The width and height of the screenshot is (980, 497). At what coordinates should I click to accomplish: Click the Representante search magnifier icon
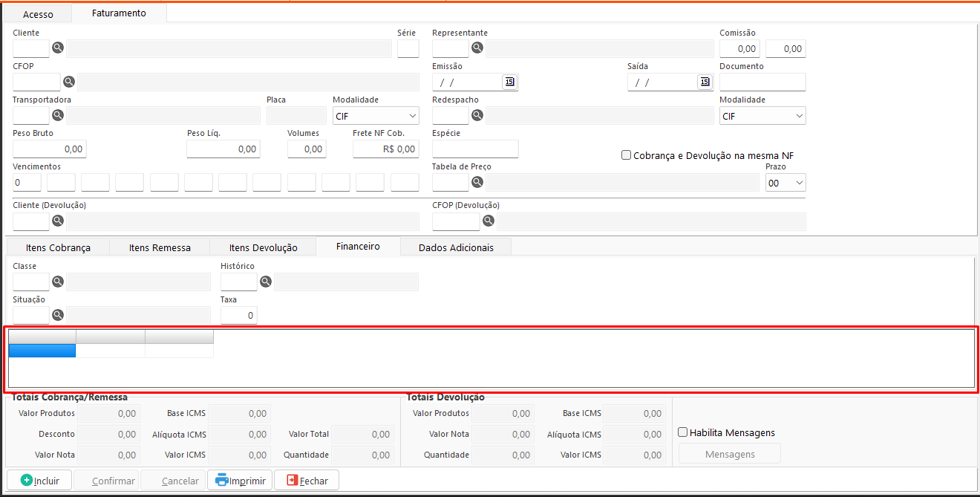coord(477,48)
